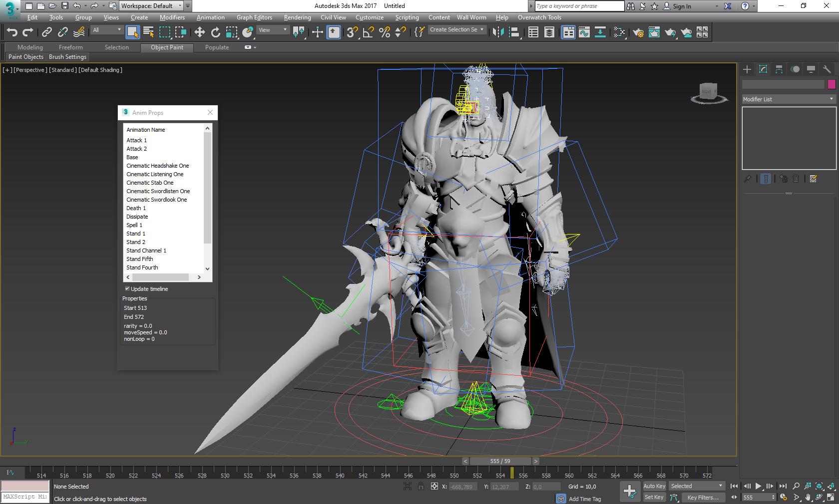Click the Mirror tool icon

(x=498, y=32)
